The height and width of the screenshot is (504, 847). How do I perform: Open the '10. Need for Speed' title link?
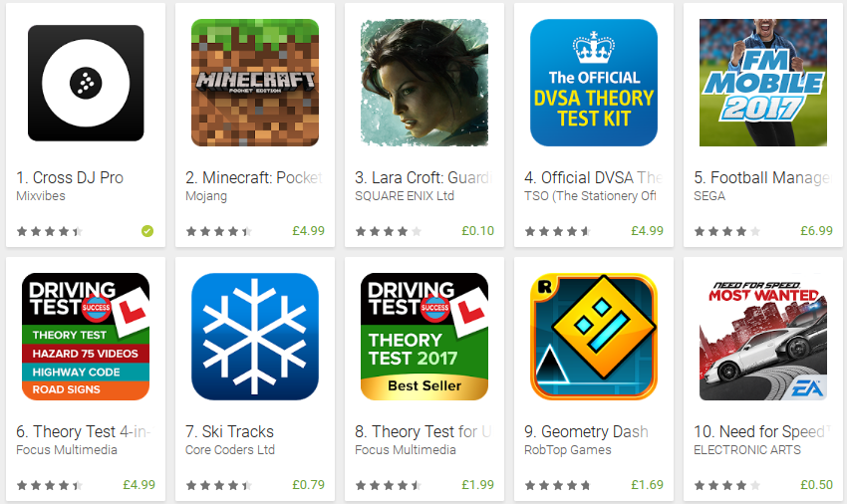(x=759, y=431)
